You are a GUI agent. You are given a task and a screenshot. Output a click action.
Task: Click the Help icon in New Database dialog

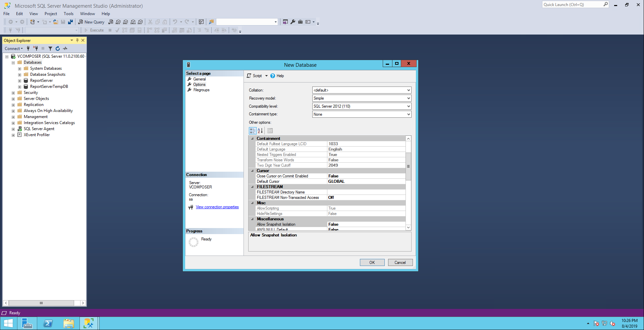click(273, 76)
